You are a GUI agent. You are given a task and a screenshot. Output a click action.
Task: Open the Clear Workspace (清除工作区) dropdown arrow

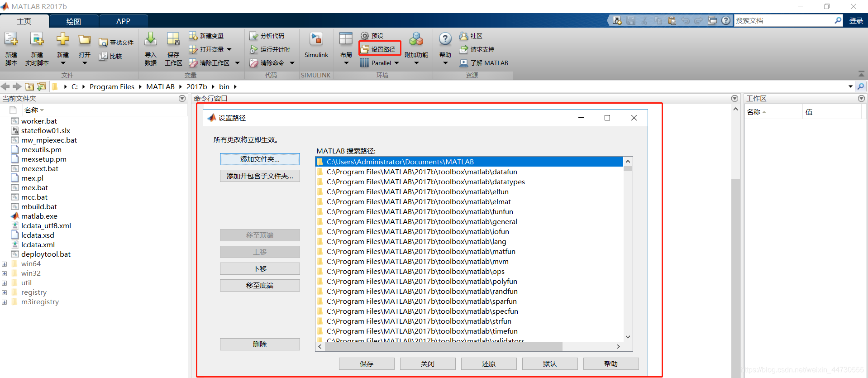click(237, 63)
